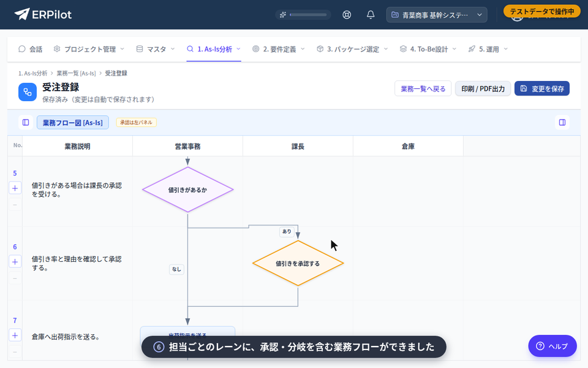Click description 倉庫へ出荷指示を送る
The image size is (588, 368).
tap(66, 337)
